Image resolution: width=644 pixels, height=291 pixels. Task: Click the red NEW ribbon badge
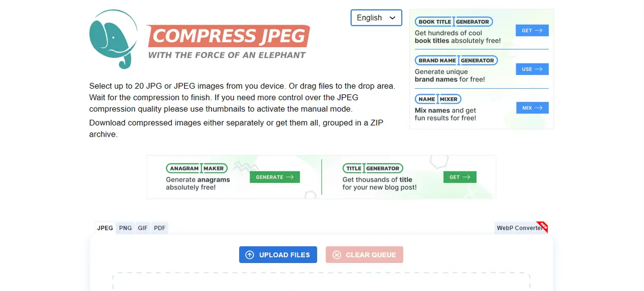pos(543,227)
